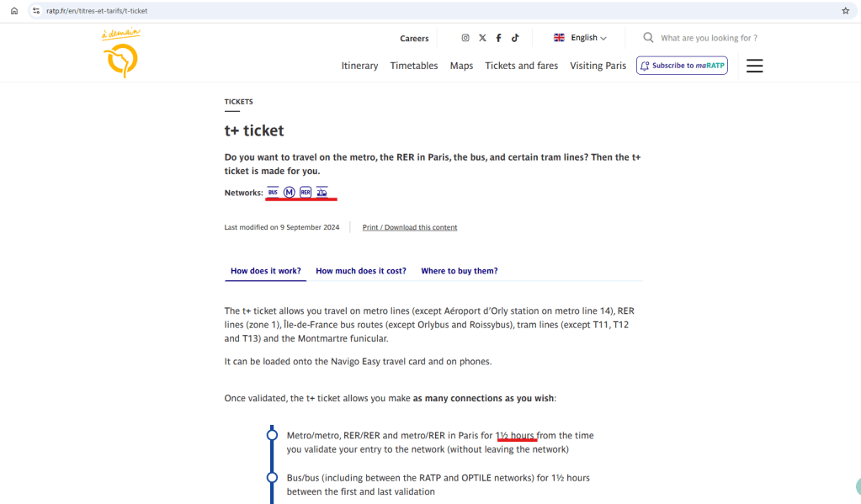
Task: Open RATP's TikTok page
Action: (x=515, y=38)
